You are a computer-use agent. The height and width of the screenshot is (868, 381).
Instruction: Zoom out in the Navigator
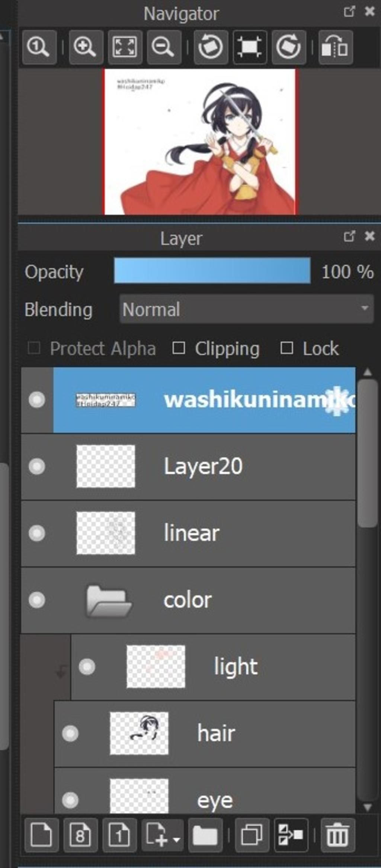pos(164,48)
